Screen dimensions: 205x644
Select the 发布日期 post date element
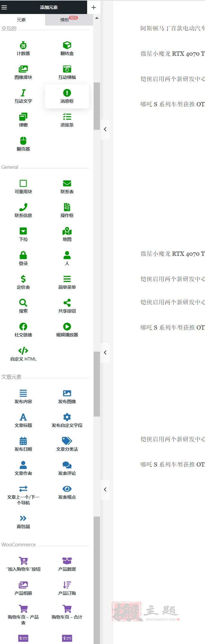pos(23,444)
